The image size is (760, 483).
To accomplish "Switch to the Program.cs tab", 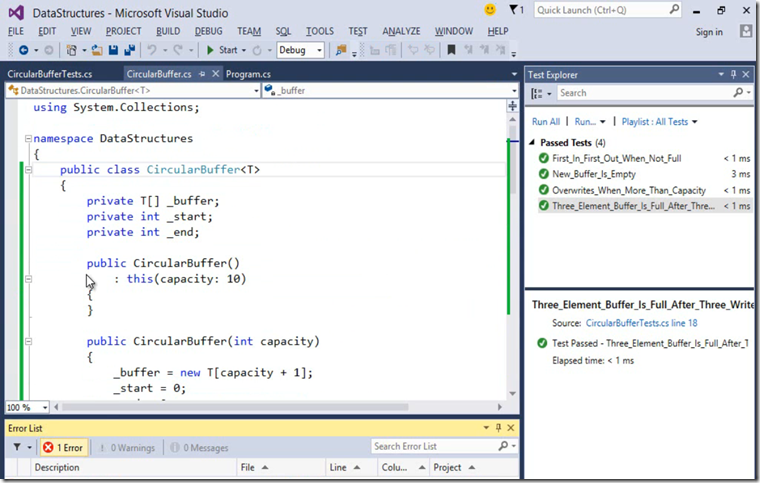I will (248, 74).
